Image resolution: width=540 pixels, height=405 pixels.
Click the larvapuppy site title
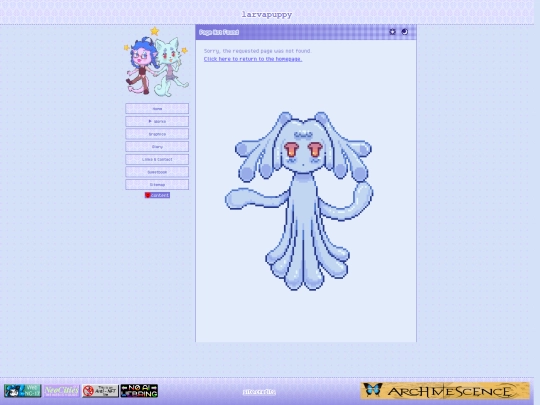(267, 14)
